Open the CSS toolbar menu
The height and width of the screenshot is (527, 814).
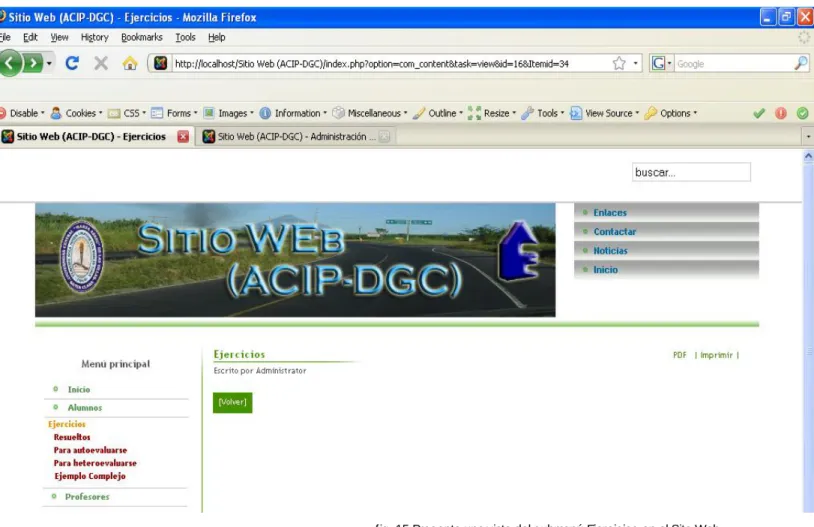127,113
